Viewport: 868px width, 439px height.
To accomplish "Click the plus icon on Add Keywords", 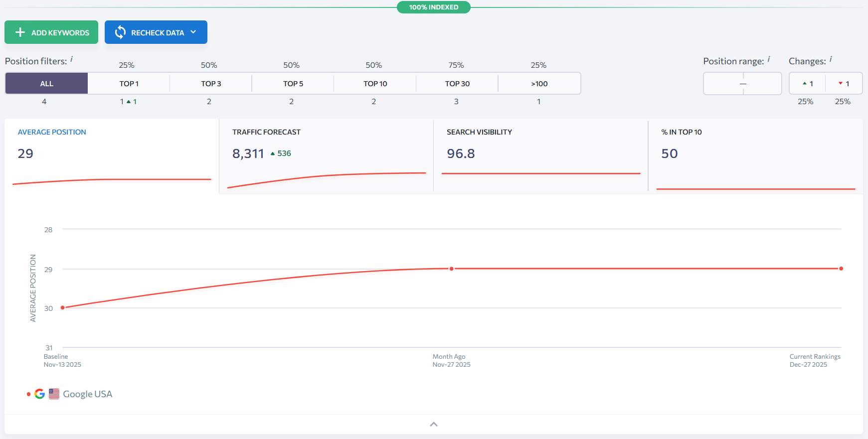I will pyautogui.click(x=20, y=32).
